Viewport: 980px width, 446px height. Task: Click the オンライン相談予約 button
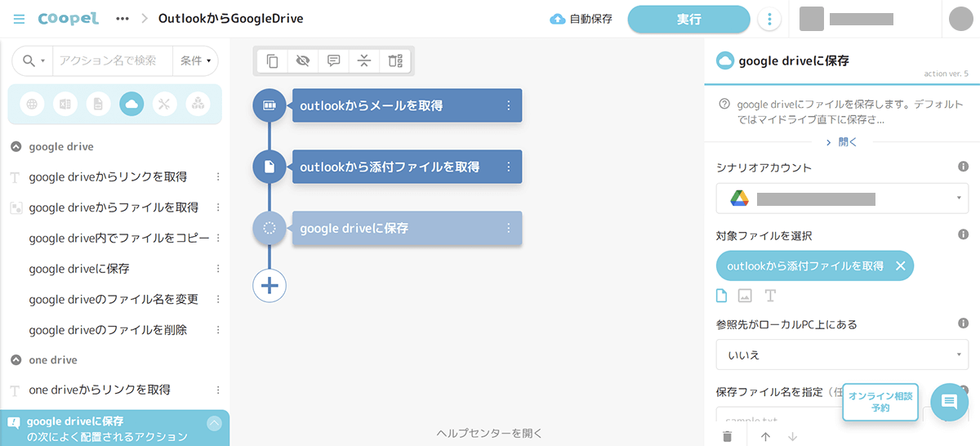point(880,402)
